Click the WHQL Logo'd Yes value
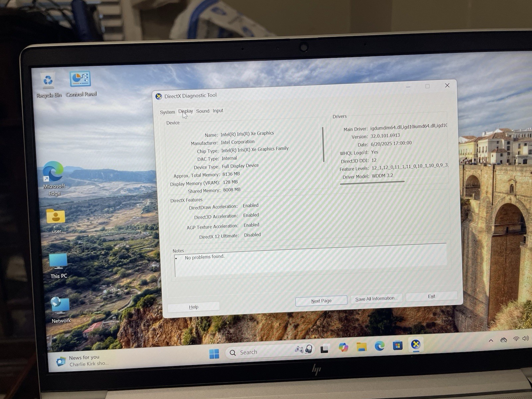Screen dimensions: 532x399 tap(374, 152)
